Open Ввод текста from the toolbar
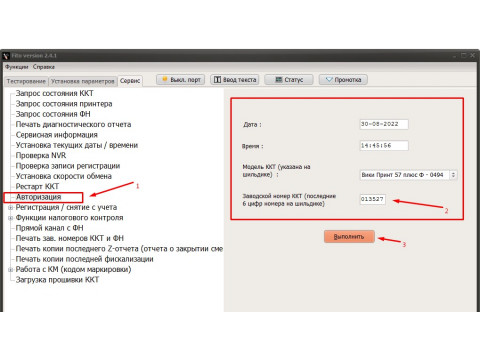Viewport: 480px width, 360px height. (235, 80)
